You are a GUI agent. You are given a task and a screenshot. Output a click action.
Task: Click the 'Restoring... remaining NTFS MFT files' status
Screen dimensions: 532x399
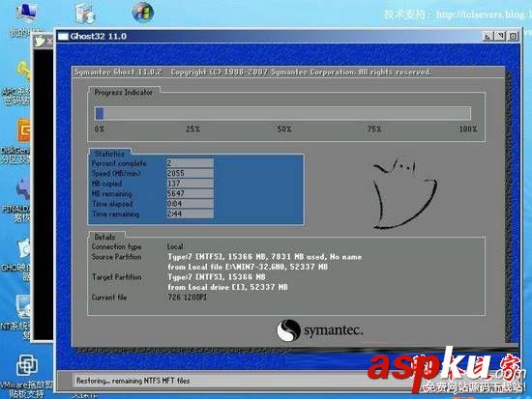tap(133, 381)
